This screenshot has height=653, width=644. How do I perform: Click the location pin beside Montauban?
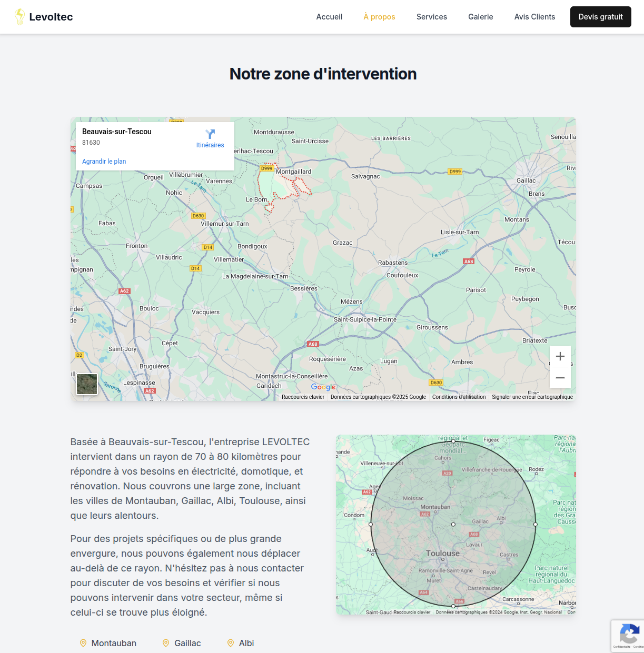pyautogui.click(x=83, y=643)
